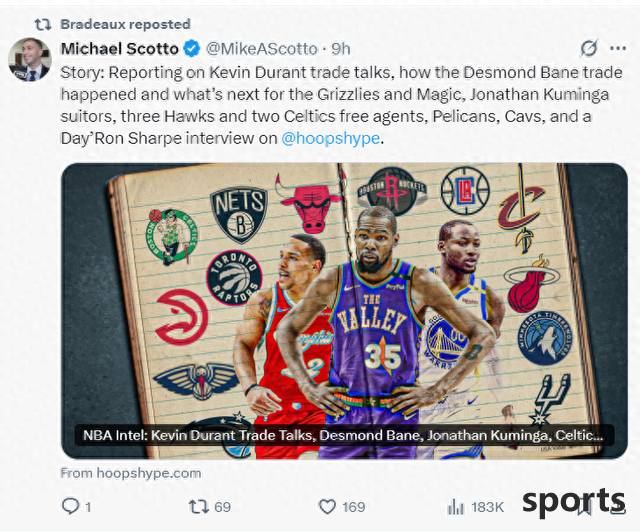The width and height of the screenshot is (640, 532).
Task: Click the reply comment icon
Action: [x=70, y=506]
